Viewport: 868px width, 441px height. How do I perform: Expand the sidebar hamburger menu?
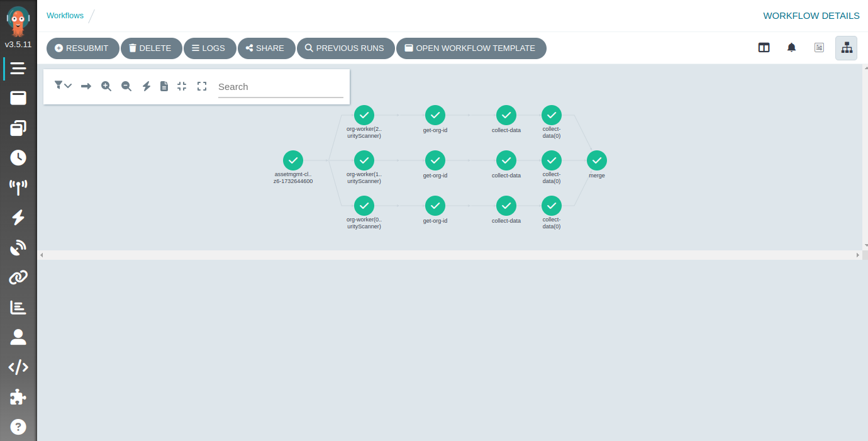pyautogui.click(x=18, y=69)
